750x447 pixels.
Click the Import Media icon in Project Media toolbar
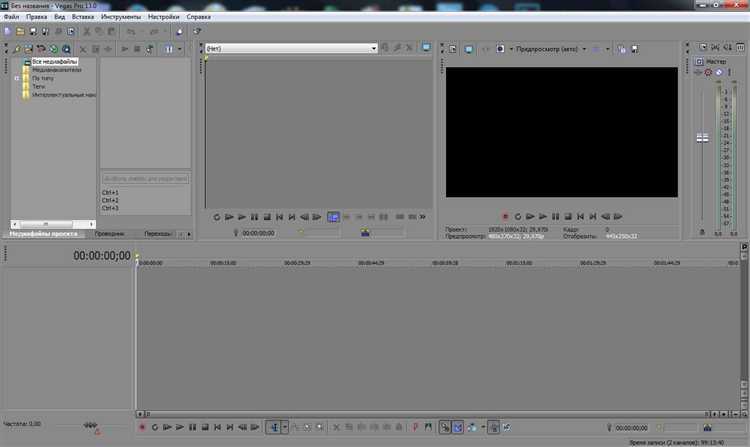tap(29, 49)
